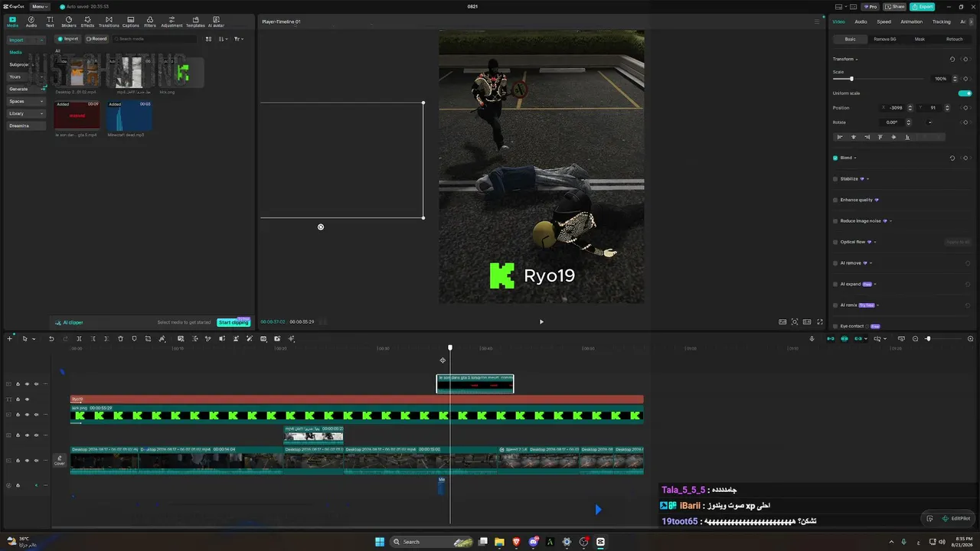Open the CapCut icon in the taskbar
Image resolution: width=980 pixels, height=551 pixels.
pyautogui.click(x=600, y=542)
